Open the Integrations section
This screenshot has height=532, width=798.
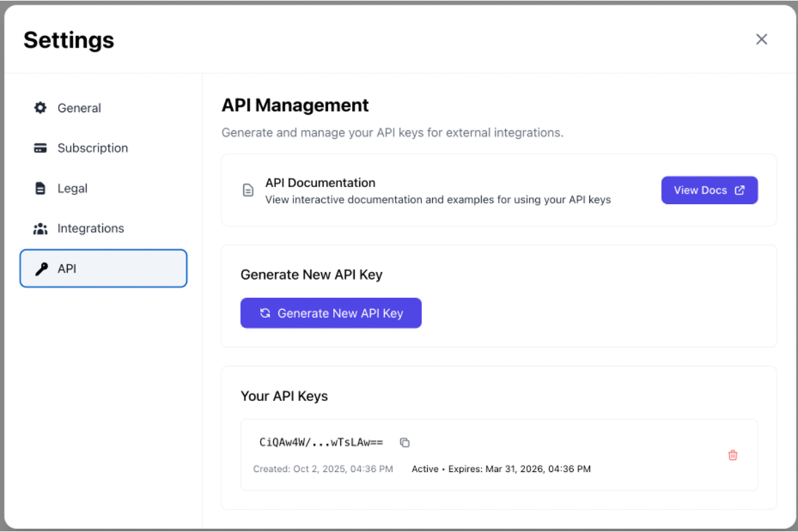[x=91, y=228]
